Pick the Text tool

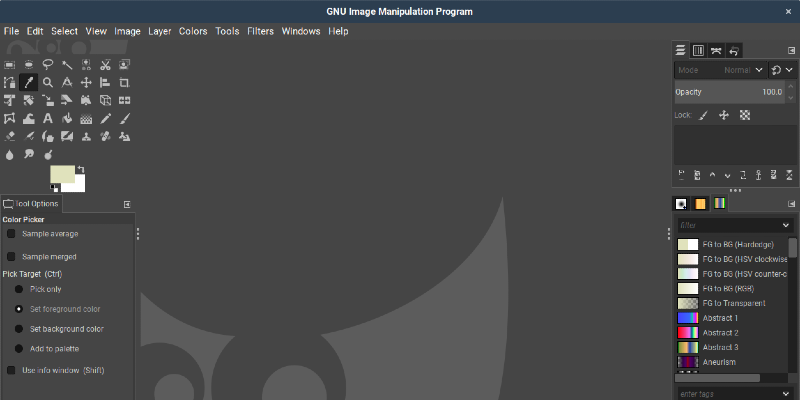pos(48,119)
